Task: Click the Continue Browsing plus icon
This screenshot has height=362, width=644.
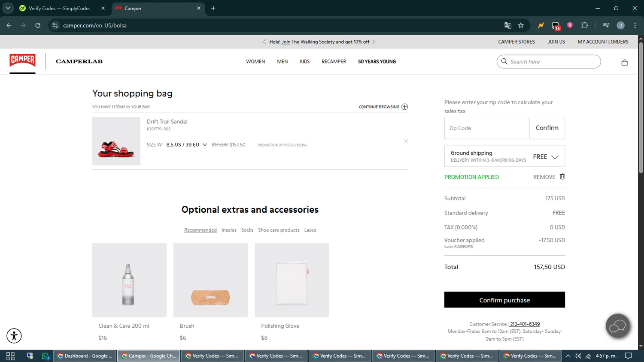Action: click(x=405, y=107)
